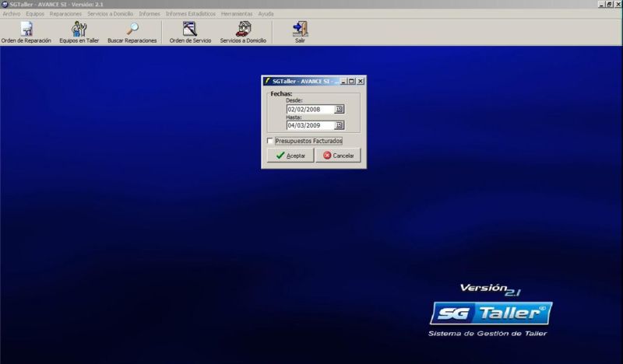This screenshot has height=364, width=623.
Task: Open the Reparaciones menu
Action: (65, 14)
